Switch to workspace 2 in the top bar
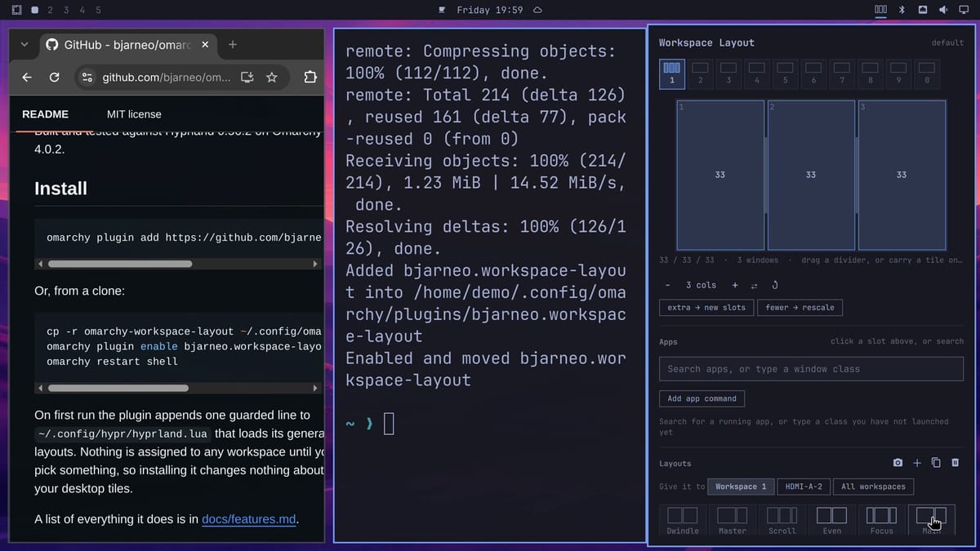 pyautogui.click(x=51, y=10)
